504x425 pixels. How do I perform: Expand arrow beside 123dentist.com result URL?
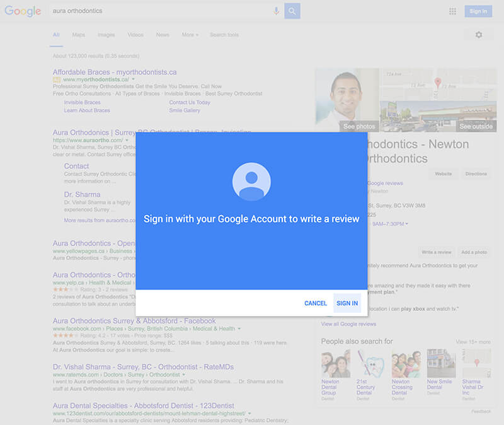click(249, 414)
